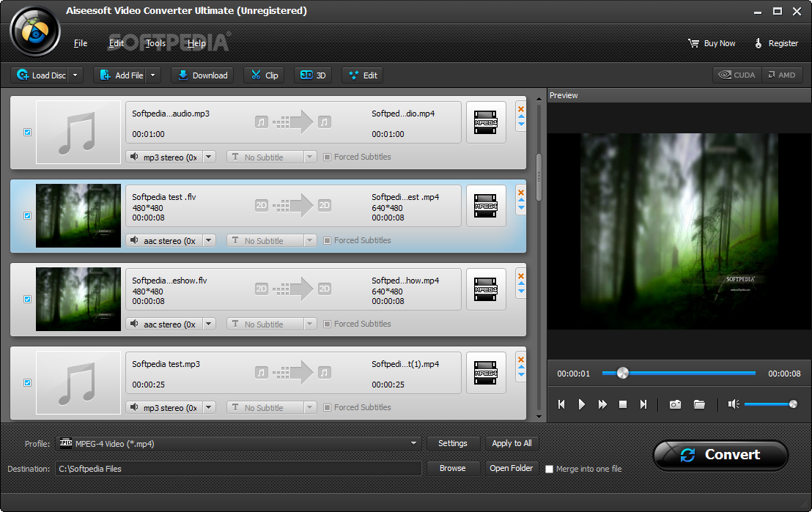Stop the preview playback

pyautogui.click(x=623, y=404)
